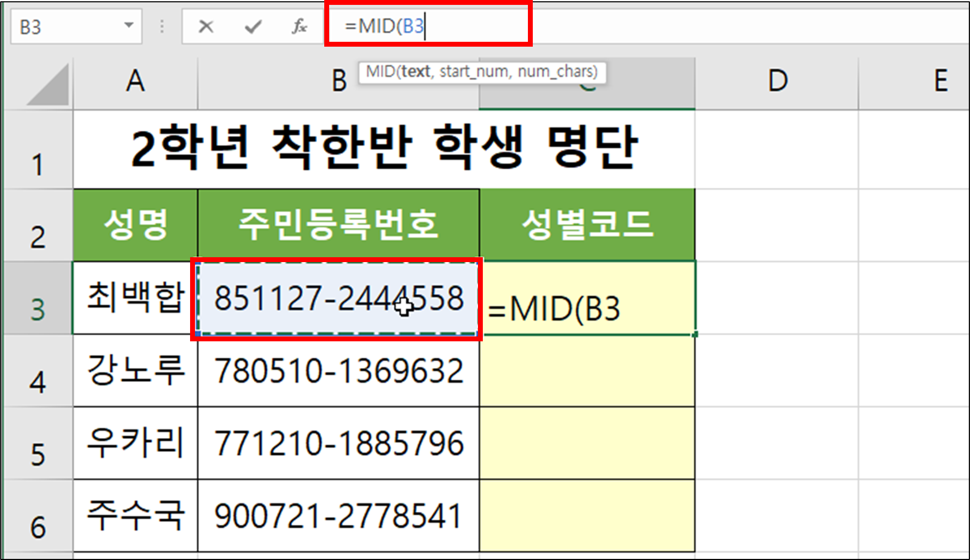The width and height of the screenshot is (970, 560).
Task: Open the Name Box dropdown arrow
Action: click(x=129, y=24)
